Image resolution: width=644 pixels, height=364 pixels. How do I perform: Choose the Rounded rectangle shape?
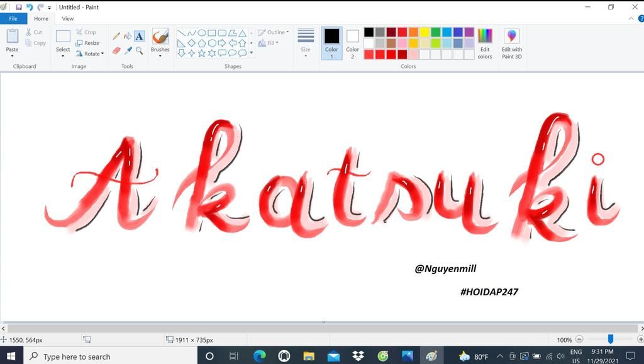pyautogui.click(x=222, y=33)
